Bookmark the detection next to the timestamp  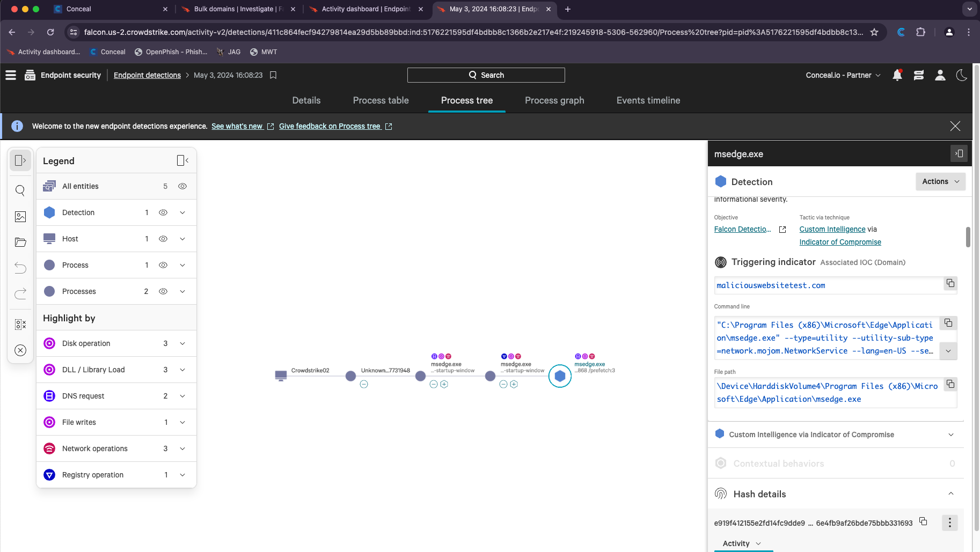pos(274,75)
